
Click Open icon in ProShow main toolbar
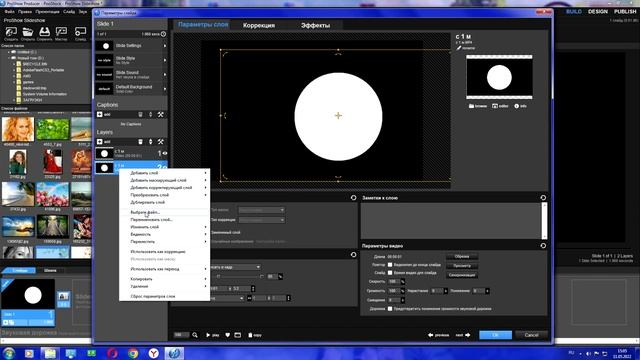click(x=28, y=33)
